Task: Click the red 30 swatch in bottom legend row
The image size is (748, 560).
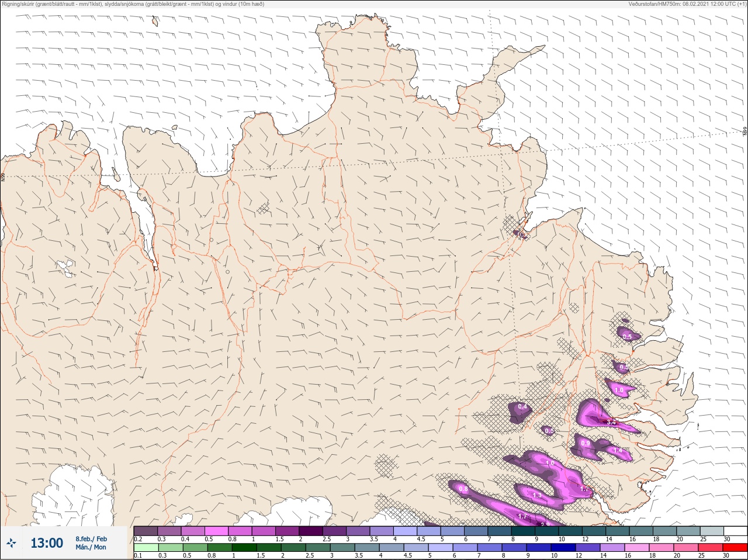Action: [735, 548]
